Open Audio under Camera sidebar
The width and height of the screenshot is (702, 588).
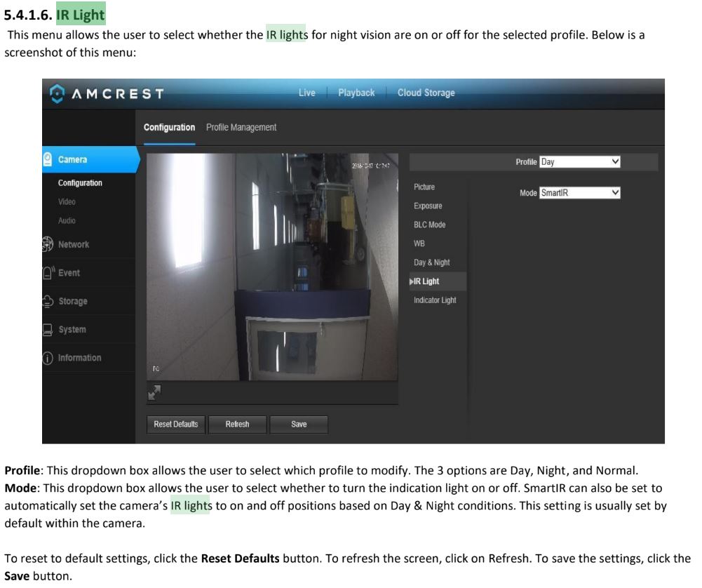67,220
